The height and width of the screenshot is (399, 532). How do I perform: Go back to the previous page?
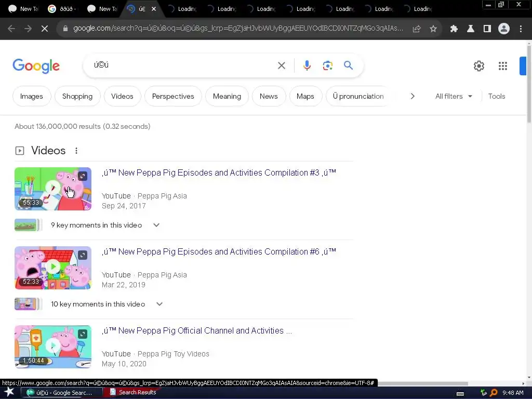11,29
